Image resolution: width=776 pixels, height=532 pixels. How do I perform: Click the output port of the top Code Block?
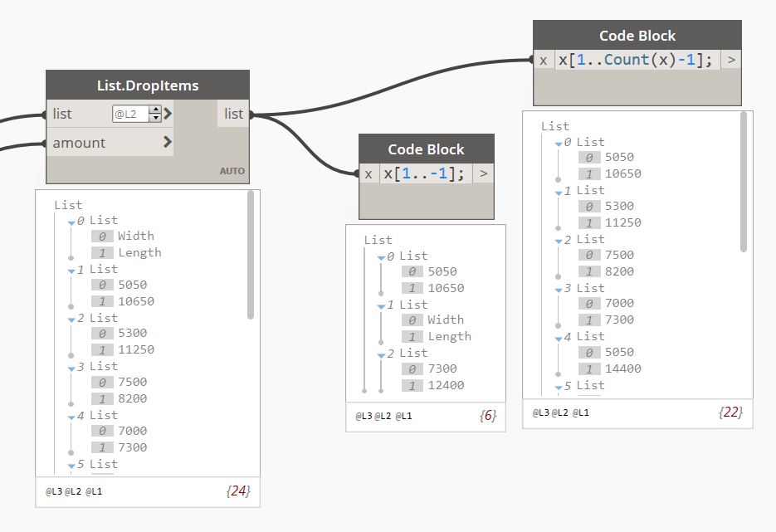pos(730,60)
